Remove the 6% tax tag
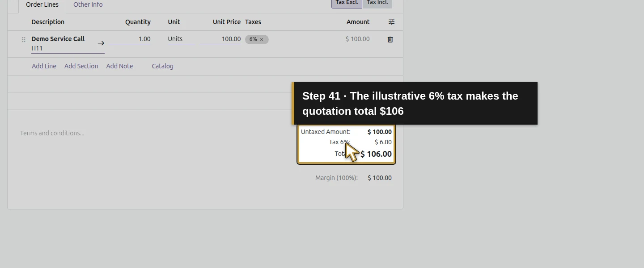644x268 pixels. 262,40
